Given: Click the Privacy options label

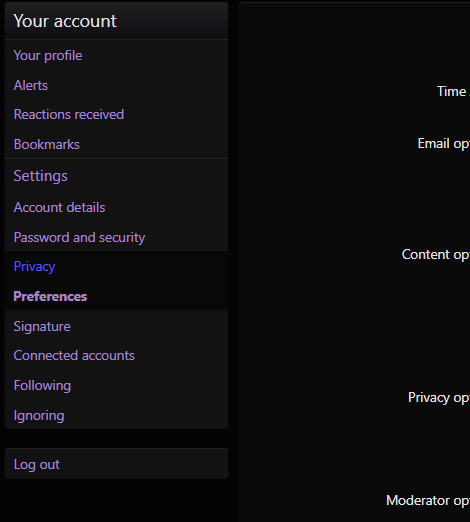Looking at the screenshot, I should [x=439, y=398].
